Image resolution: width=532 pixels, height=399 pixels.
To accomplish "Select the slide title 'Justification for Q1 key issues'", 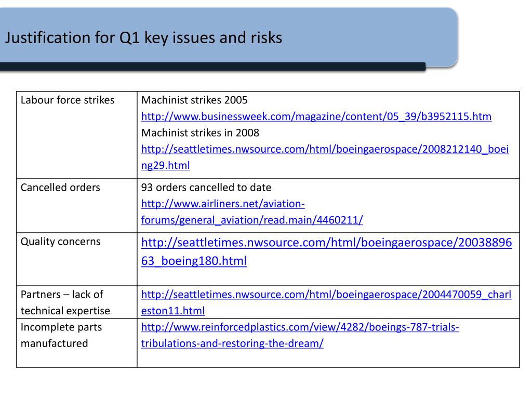I will point(143,37).
